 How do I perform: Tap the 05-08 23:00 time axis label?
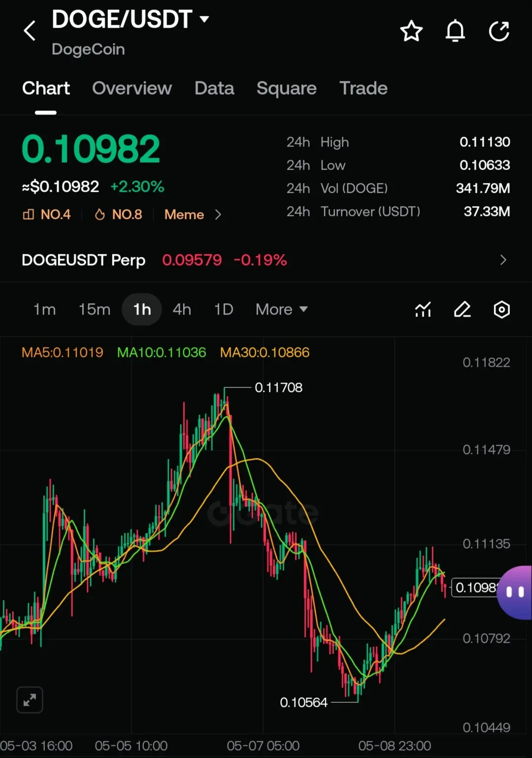(x=395, y=746)
